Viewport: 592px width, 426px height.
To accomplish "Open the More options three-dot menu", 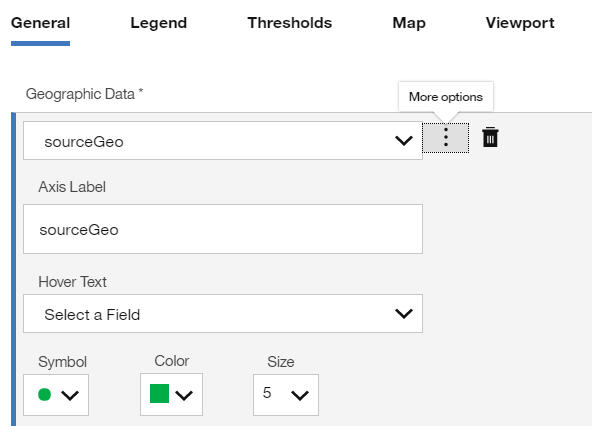I will tap(446, 138).
